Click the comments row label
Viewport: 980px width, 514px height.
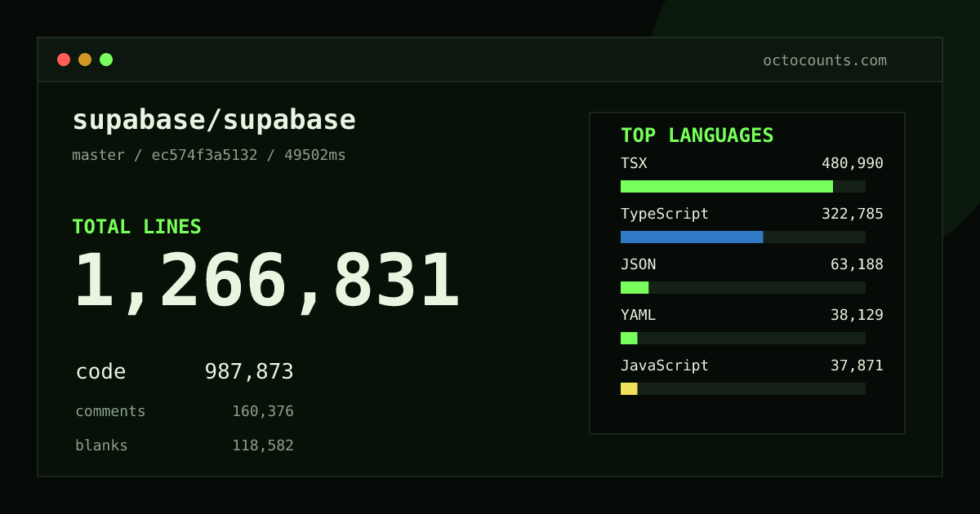(x=110, y=411)
